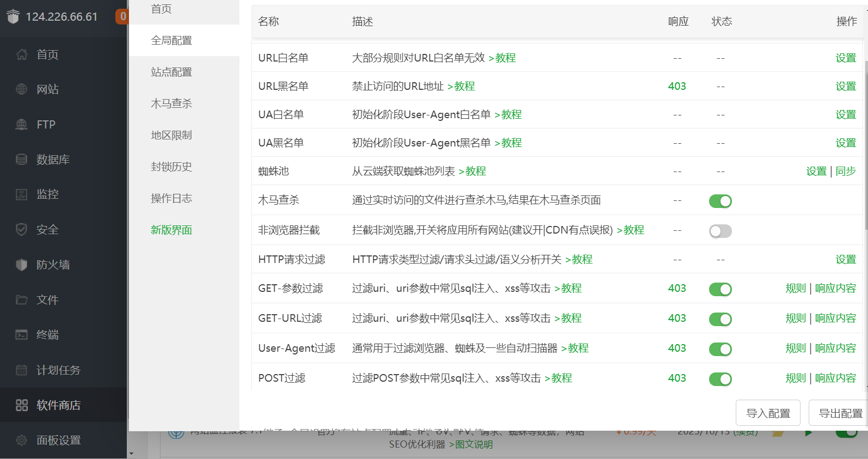
Task: Open the 木马查杀 tab in left menu
Action: pos(184,103)
